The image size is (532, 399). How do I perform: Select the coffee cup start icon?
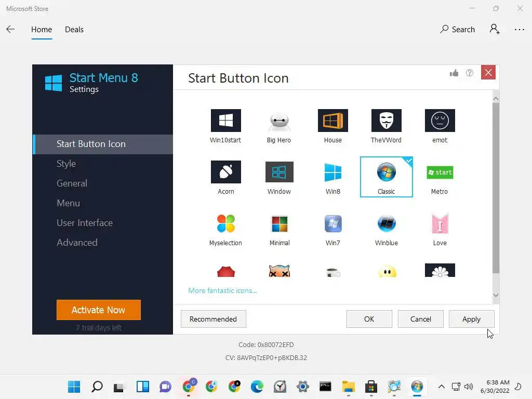tap(333, 272)
